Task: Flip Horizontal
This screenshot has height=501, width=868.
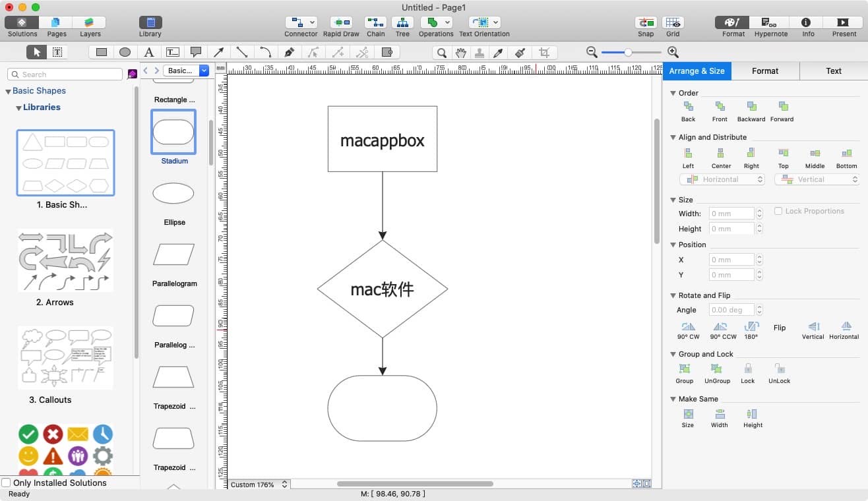Action: click(844, 330)
